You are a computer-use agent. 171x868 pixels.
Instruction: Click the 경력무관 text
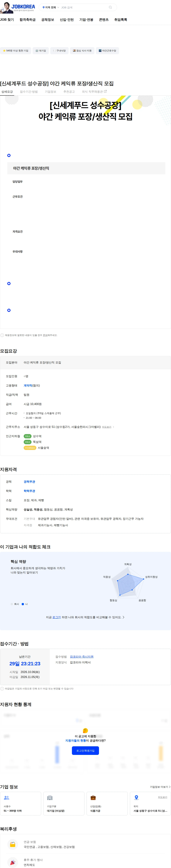(29, 482)
